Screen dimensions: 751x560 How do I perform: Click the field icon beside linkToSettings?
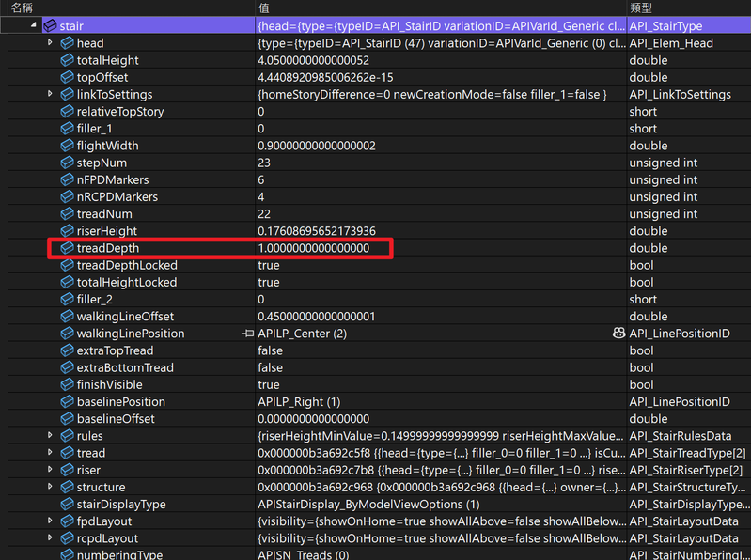tap(67, 94)
